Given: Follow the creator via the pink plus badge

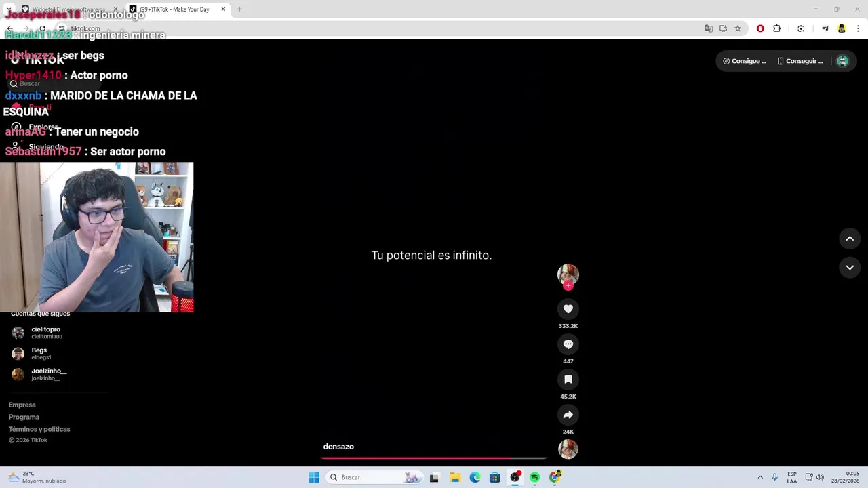Looking at the screenshot, I should (x=568, y=286).
